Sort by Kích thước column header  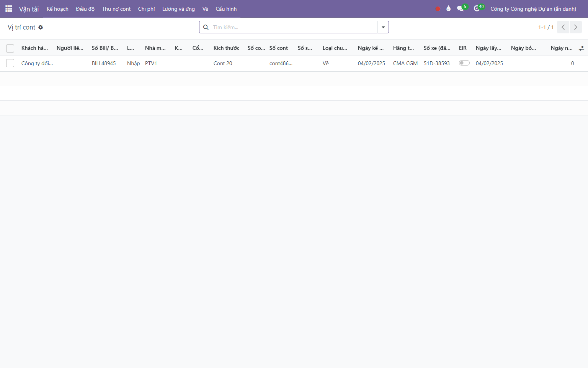pyautogui.click(x=227, y=48)
